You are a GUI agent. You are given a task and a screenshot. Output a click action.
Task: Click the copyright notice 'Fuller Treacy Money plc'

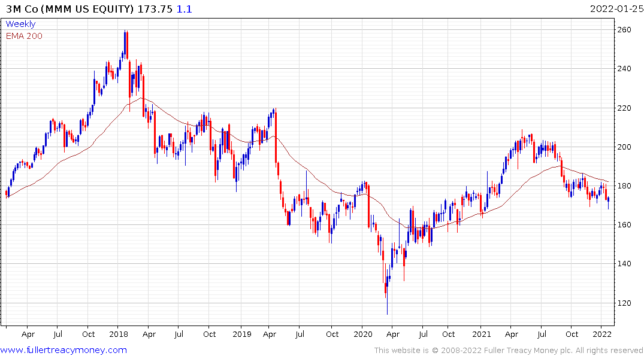click(x=528, y=351)
